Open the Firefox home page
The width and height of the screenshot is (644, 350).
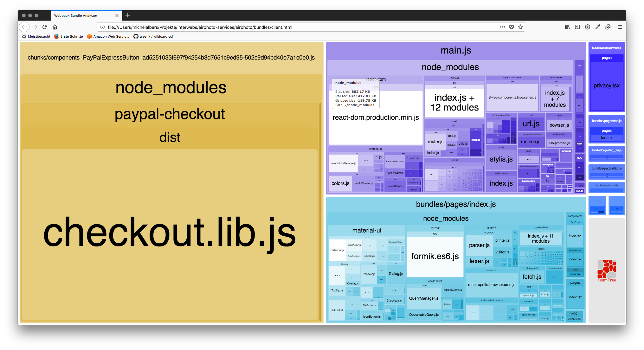[55, 27]
